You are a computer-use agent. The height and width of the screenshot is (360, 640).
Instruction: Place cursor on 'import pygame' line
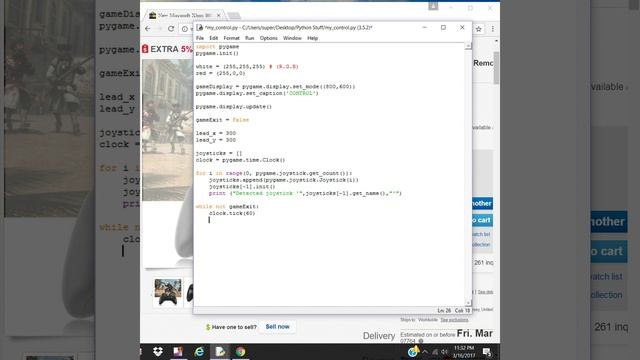217,47
